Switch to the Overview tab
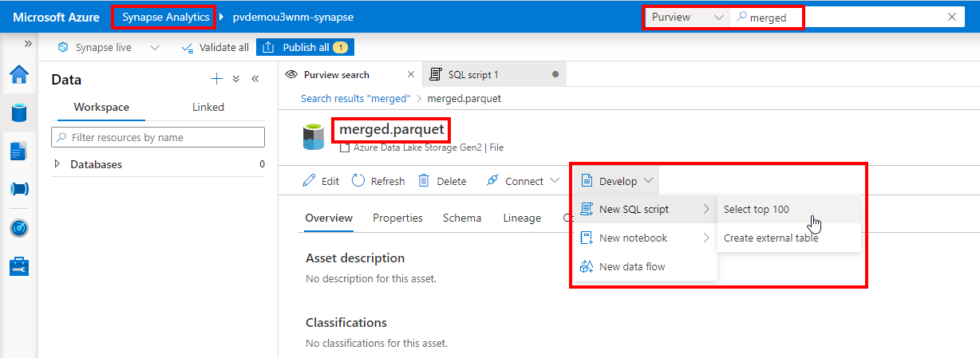The width and height of the screenshot is (980, 358). 329,218
